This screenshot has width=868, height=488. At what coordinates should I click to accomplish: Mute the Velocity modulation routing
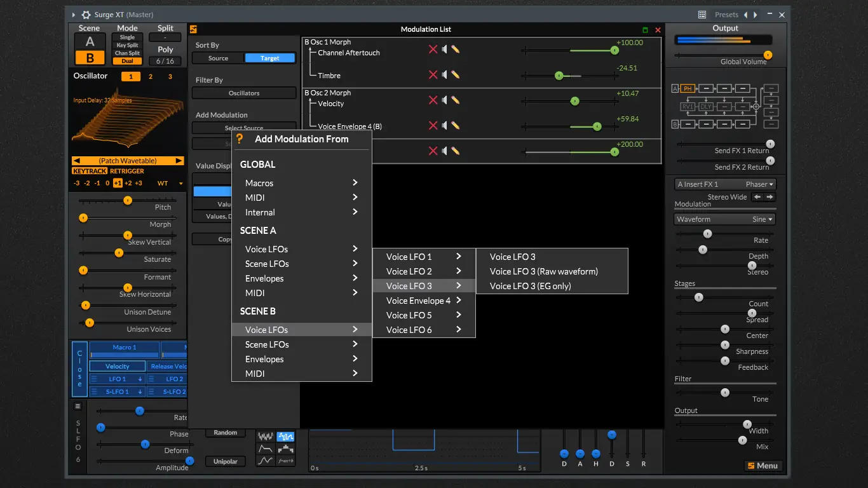tap(445, 100)
